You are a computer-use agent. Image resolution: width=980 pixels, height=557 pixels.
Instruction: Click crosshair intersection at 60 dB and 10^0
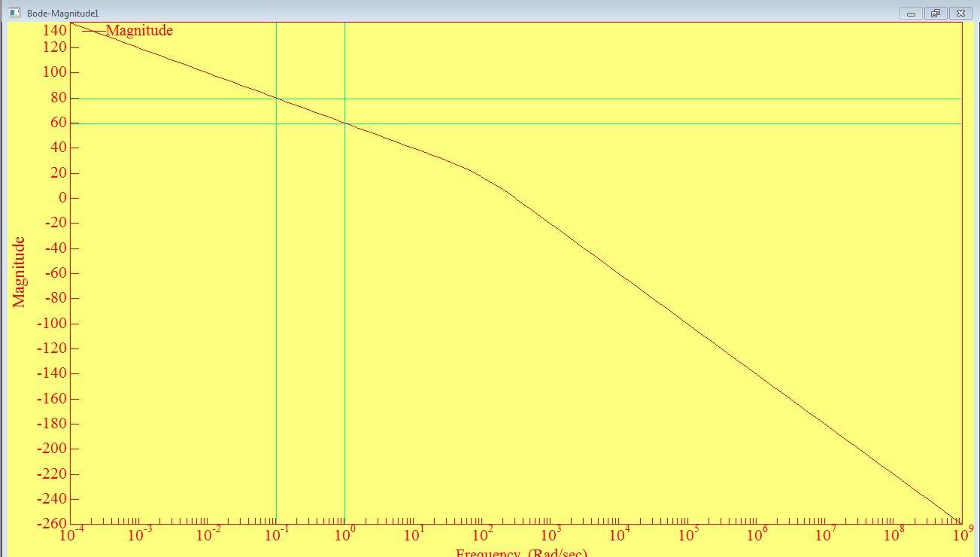pos(344,123)
